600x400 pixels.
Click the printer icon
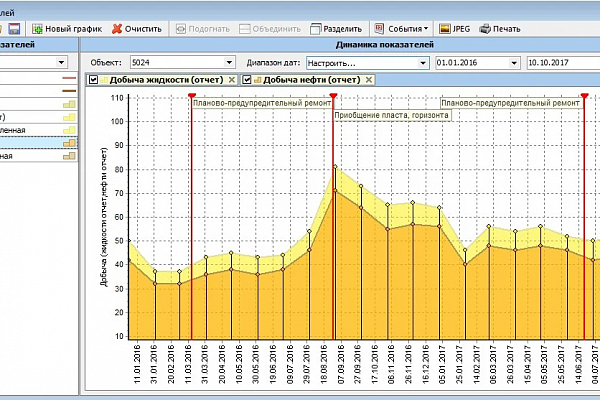485,29
